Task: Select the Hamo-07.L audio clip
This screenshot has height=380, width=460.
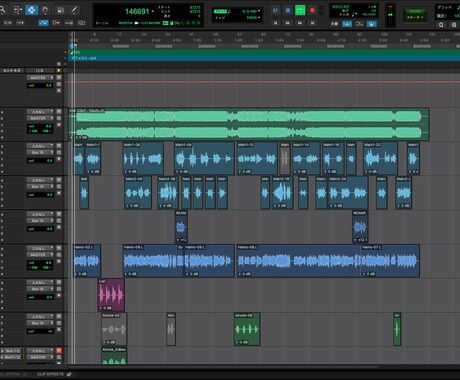Action: (x=390, y=261)
